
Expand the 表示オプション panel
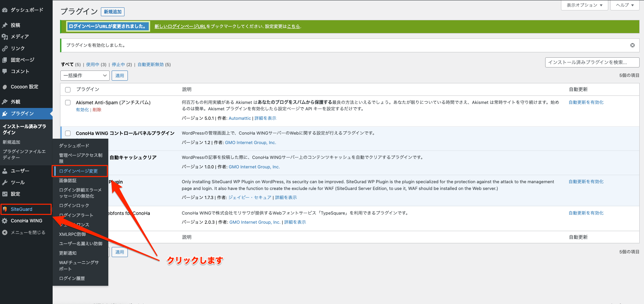coord(584,5)
